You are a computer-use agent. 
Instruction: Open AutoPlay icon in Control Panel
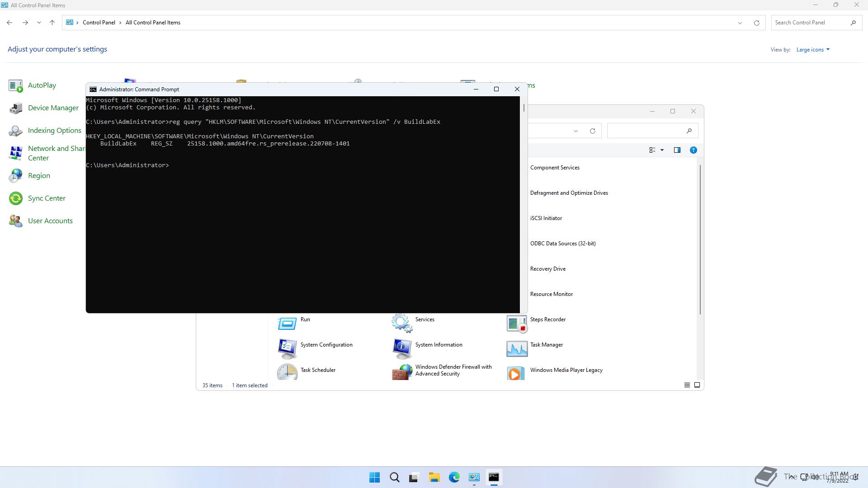[16, 85]
